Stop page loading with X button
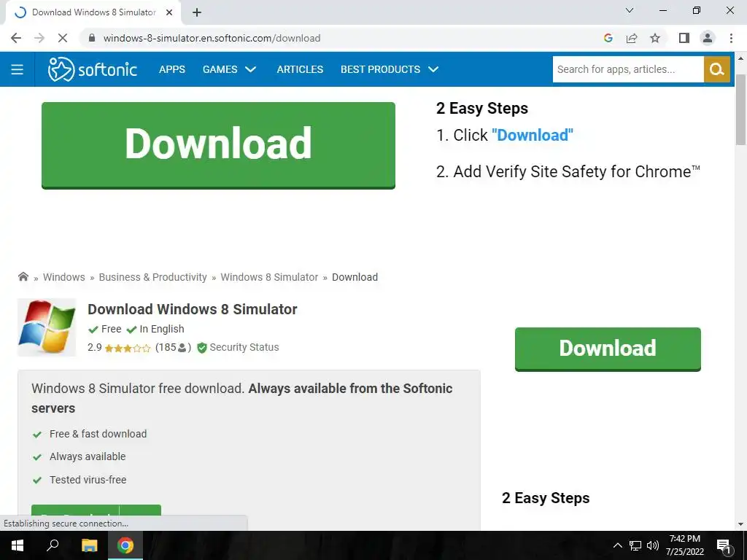This screenshot has width=747, height=560. coord(63,38)
